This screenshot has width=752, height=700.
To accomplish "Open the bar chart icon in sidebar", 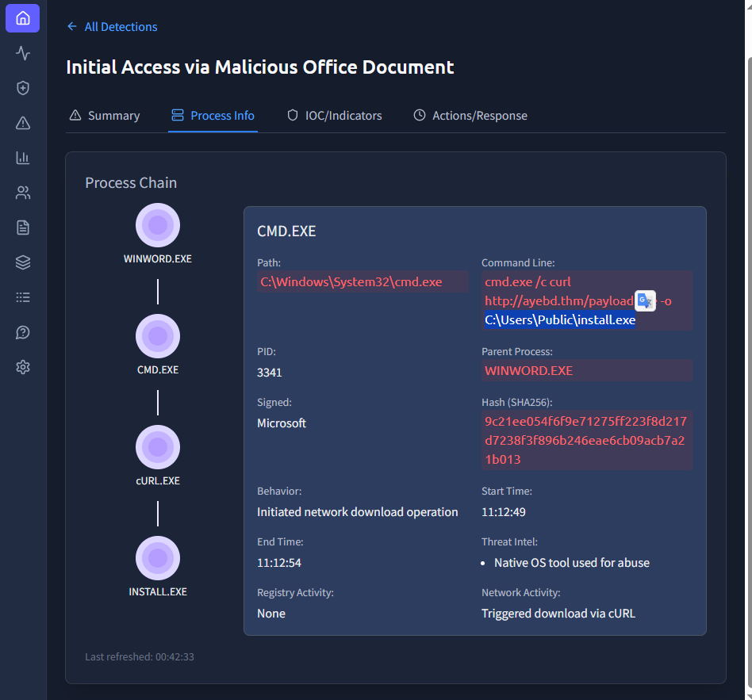I will (x=22, y=158).
